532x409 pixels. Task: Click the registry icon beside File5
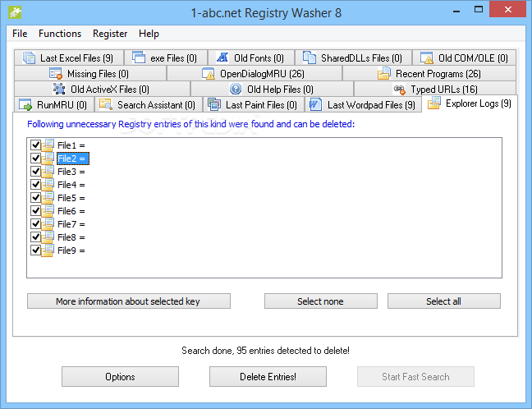pyautogui.click(x=48, y=198)
